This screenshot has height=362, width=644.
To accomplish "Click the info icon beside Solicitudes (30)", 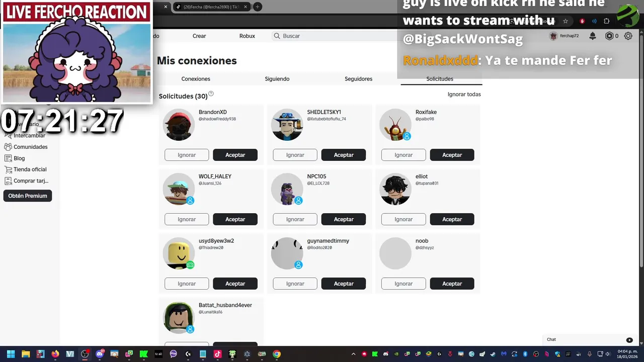I will click(x=211, y=94).
